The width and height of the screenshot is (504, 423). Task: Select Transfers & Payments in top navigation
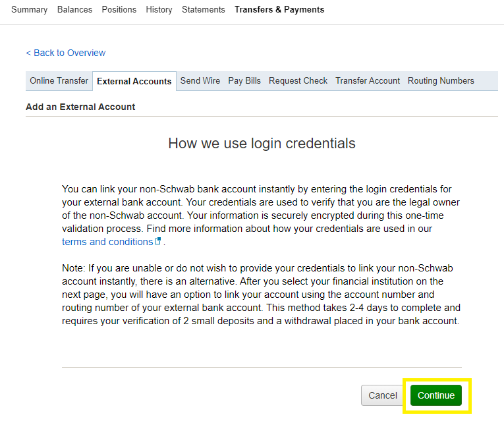pos(279,10)
